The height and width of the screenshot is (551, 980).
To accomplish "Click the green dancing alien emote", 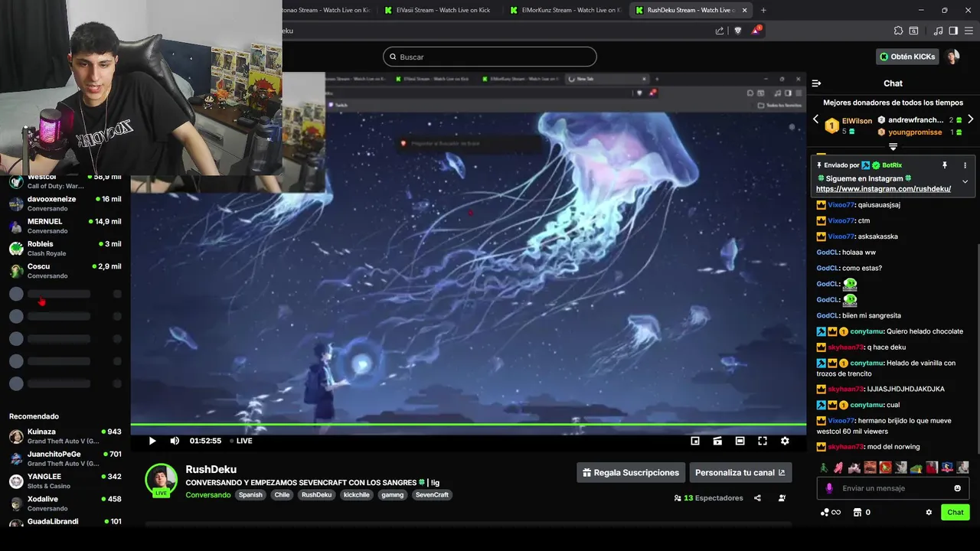I will (x=823, y=468).
